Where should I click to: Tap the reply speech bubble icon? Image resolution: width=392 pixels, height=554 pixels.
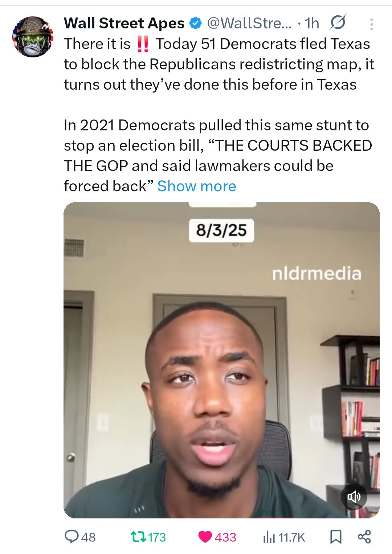[x=71, y=537]
